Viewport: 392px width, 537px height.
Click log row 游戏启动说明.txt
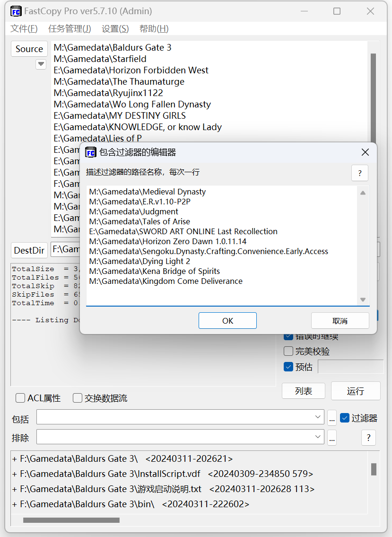[x=163, y=489]
